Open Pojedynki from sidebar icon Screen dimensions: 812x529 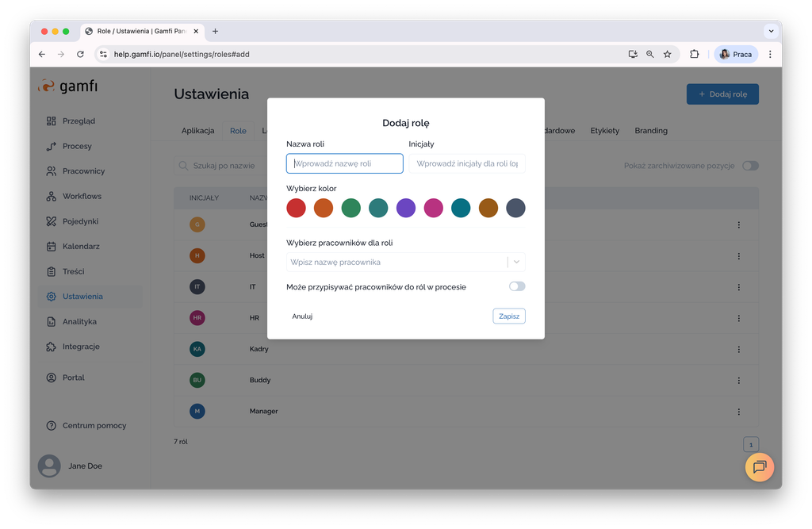pyautogui.click(x=52, y=221)
